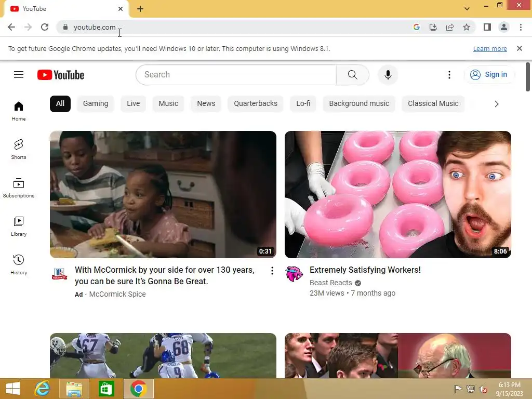This screenshot has height=399, width=532.
Task: Click the network tray icon
Action: (x=471, y=389)
